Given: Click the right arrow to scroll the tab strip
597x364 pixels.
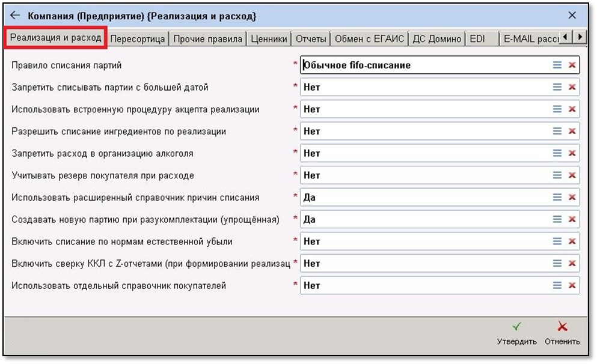Looking at the screenshot, I should [580, 37].
